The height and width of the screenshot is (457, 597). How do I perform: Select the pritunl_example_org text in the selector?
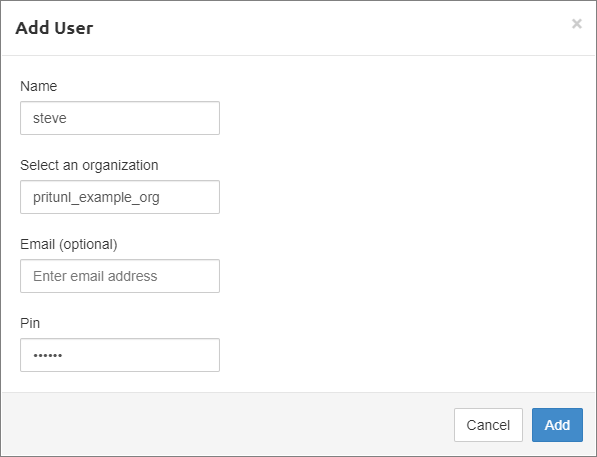click(x=96, y=198)
